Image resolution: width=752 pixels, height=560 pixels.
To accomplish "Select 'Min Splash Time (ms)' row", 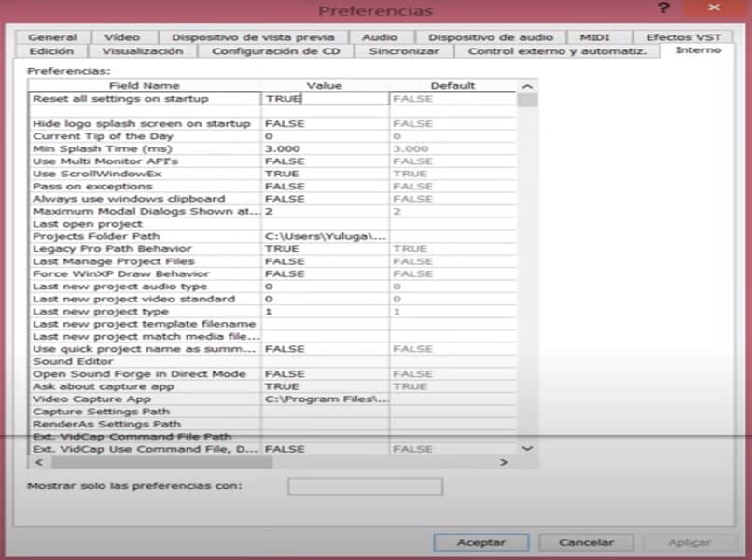I will [x=272, y=148].
